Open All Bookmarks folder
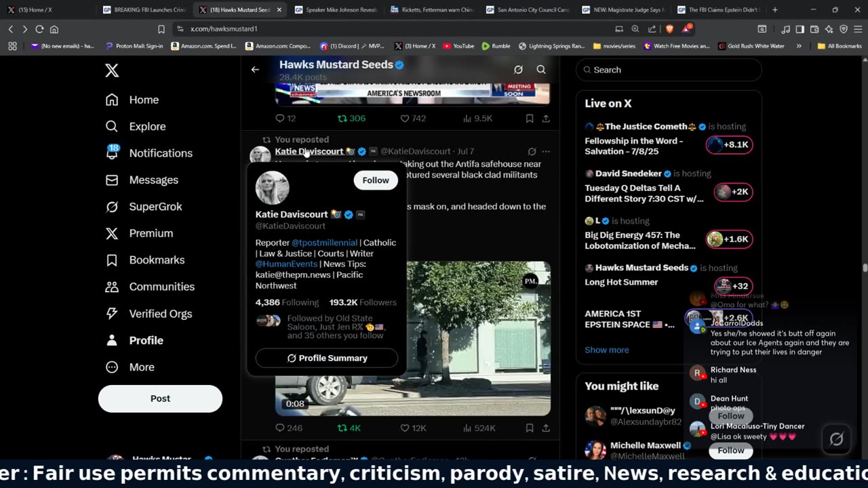 coord(840,46)
